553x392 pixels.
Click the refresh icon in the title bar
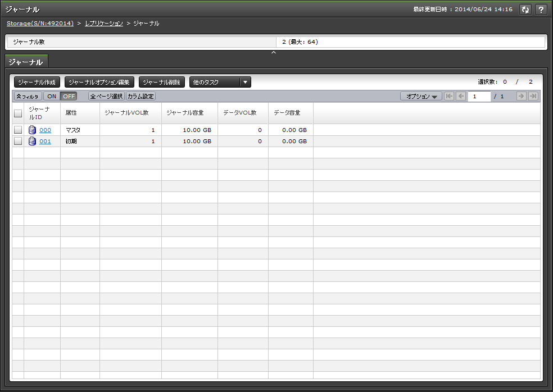click(x=525, y=10)
